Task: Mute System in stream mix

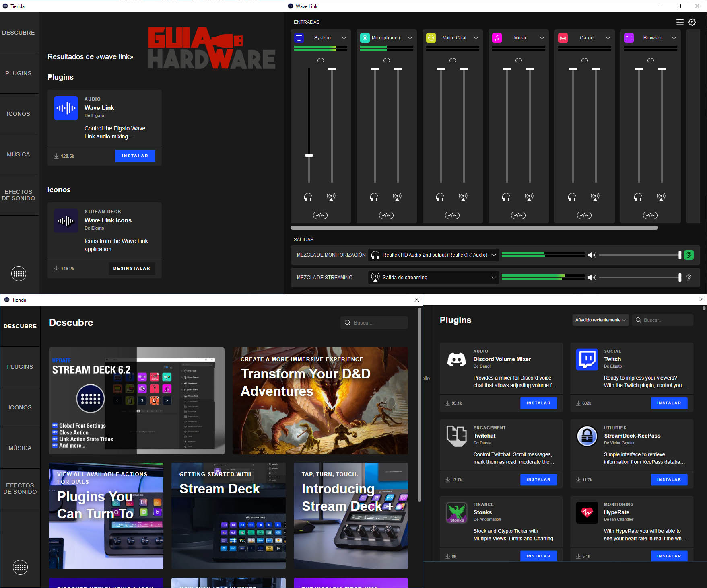Action: (331, 197)
